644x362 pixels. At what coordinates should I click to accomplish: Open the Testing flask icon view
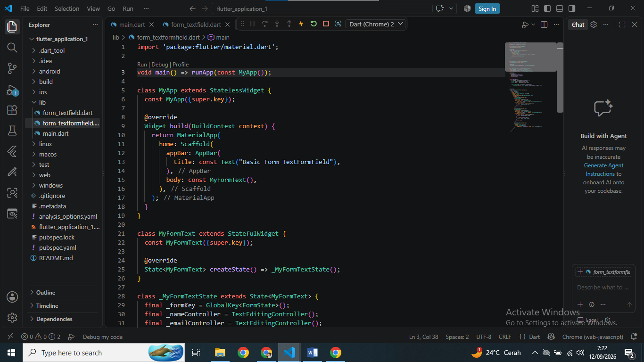tap(12, 131)
